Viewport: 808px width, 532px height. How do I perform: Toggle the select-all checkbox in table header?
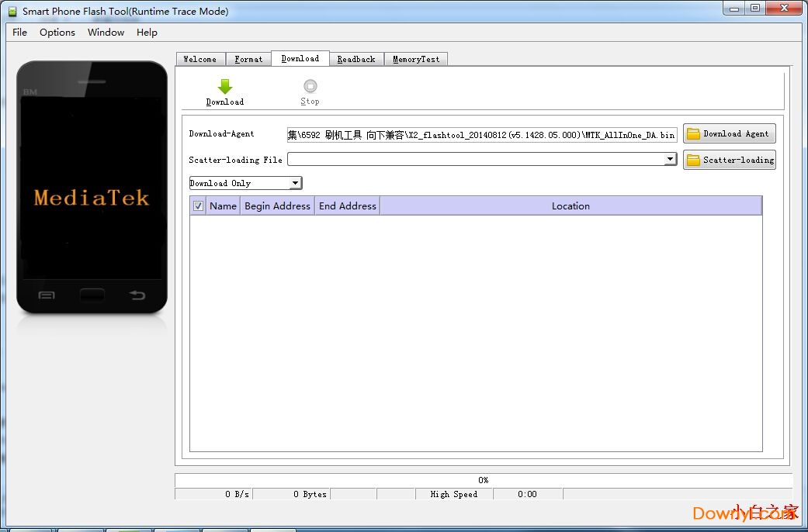[198, 206]
